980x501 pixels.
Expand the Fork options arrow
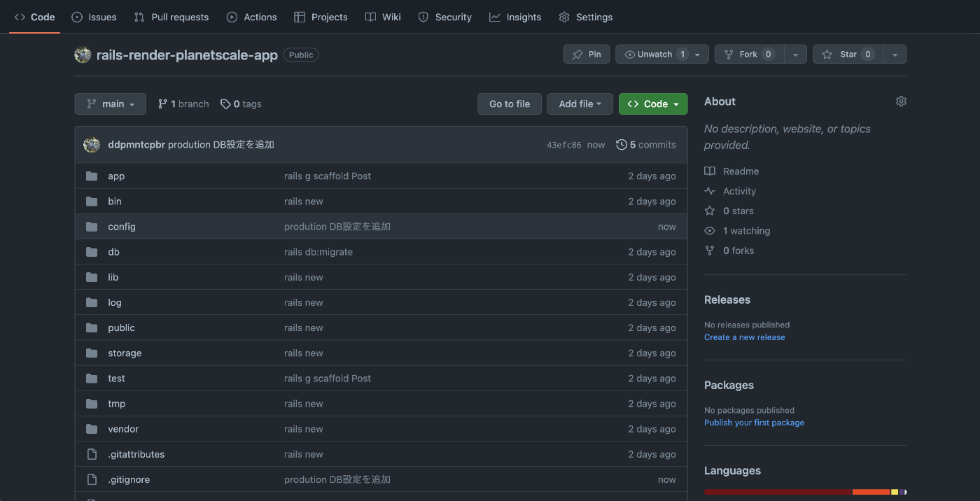pos(795,55)
